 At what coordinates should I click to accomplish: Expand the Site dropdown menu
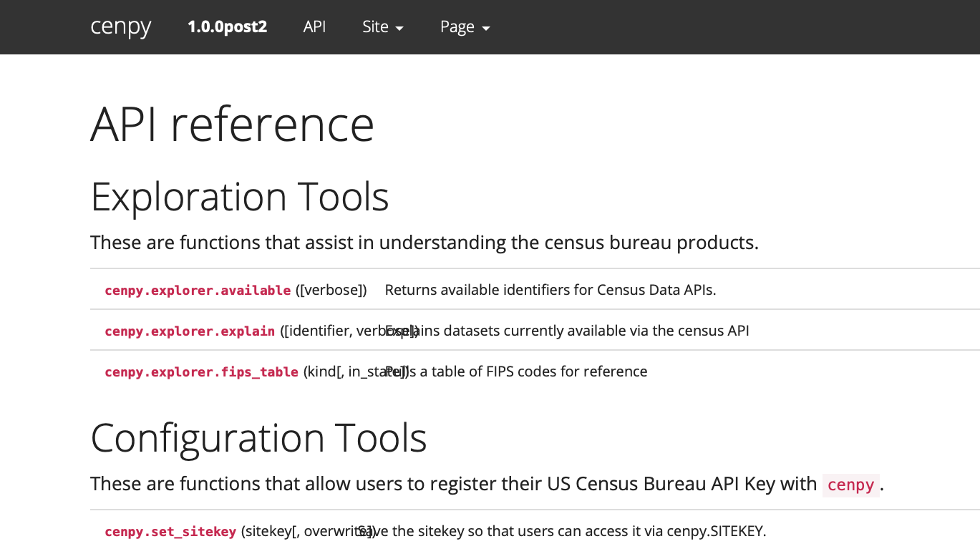(383, 27)
